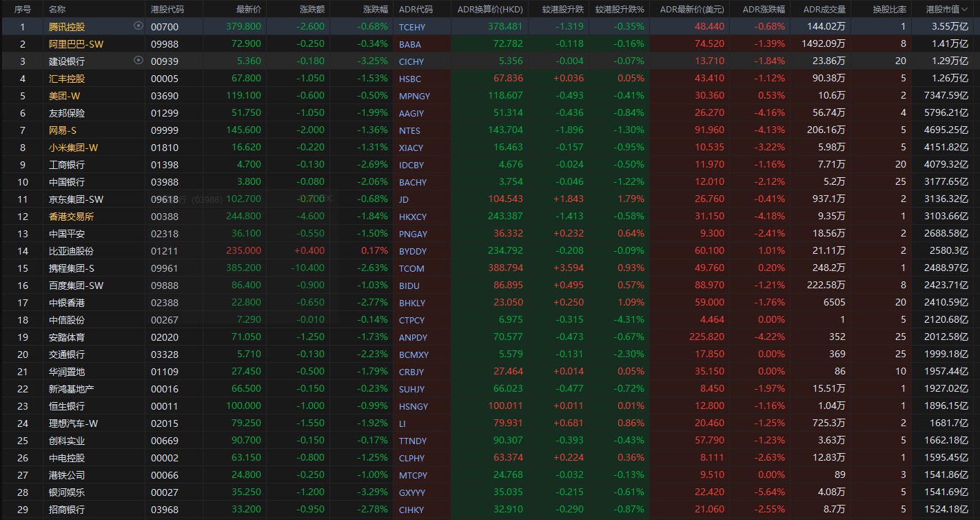Sort table by 名称 column header
The image size is (980, 520).
58,9
